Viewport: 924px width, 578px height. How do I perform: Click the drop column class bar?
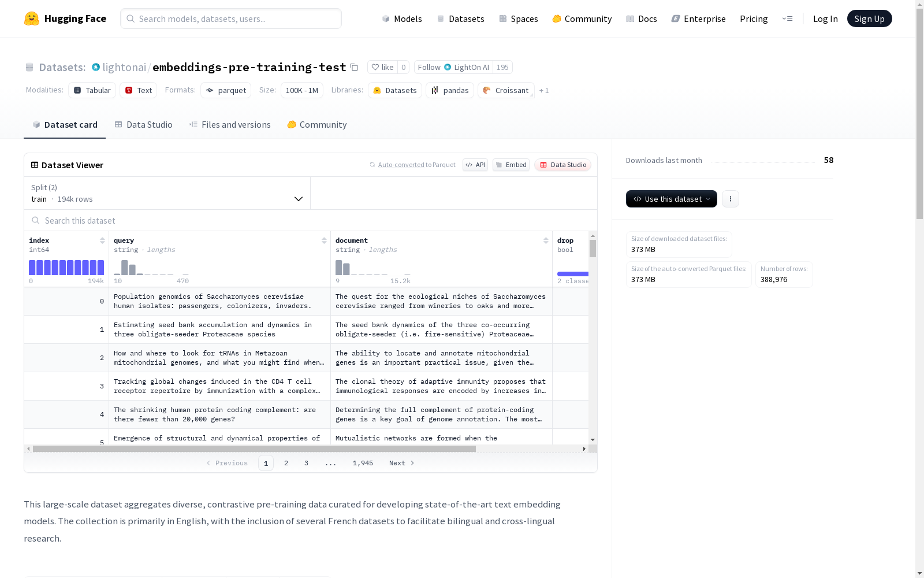tap(573, 273)
